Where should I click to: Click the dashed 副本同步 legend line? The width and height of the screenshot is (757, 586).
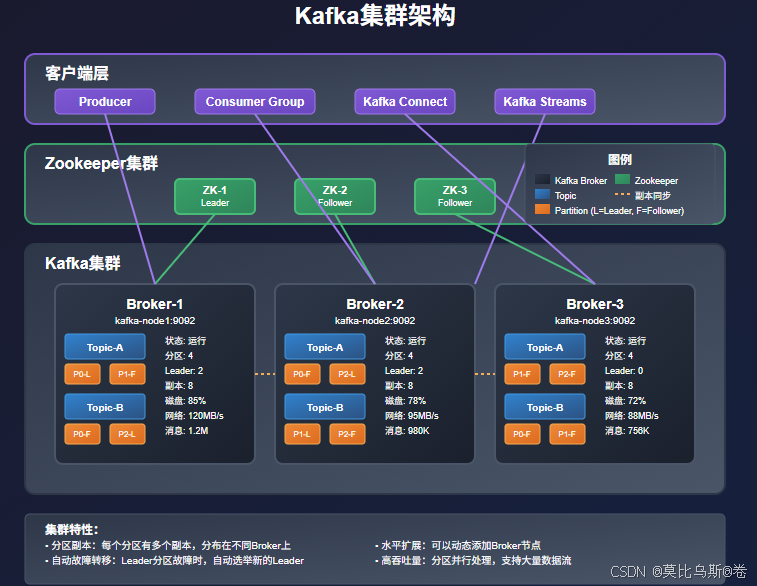(622, 195)
